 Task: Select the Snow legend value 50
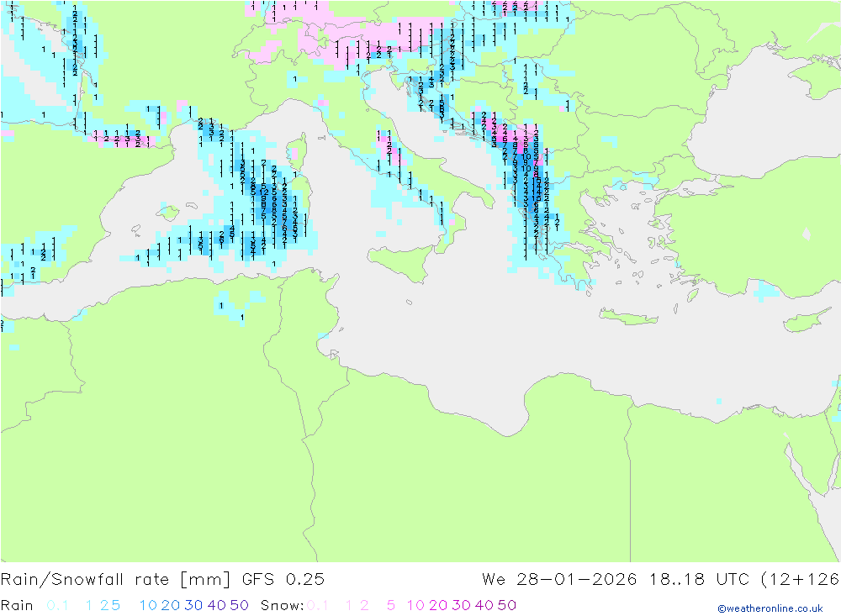[507, 605]
